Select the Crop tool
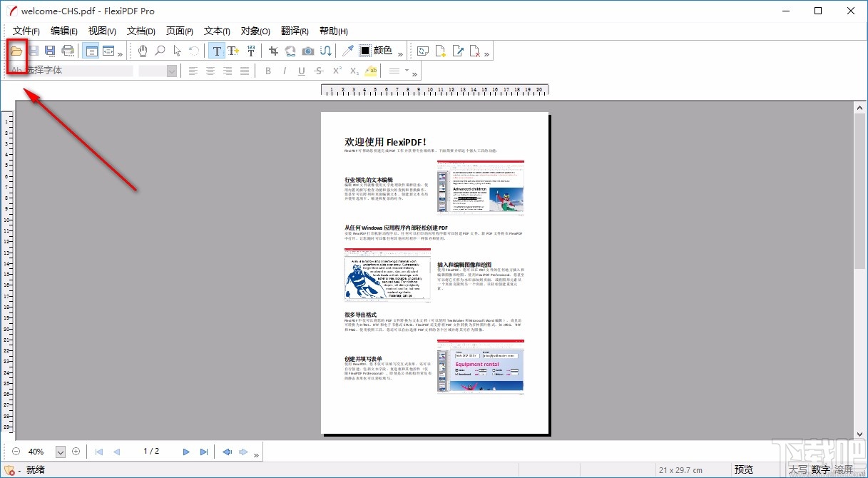The height and width of the screenshot is (478, 868). [274, 51]
